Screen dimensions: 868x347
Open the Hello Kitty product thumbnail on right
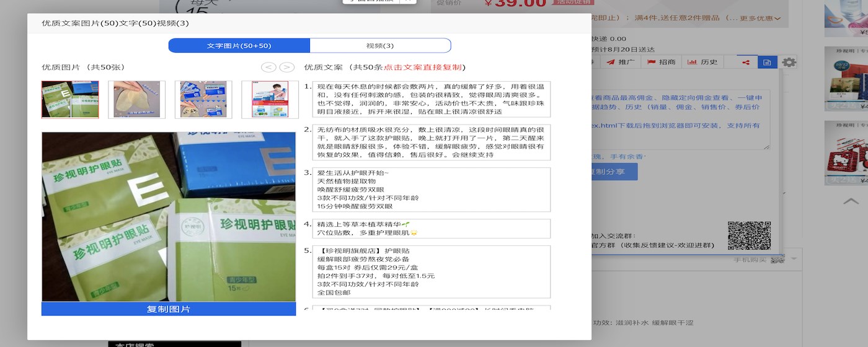point(846,152)
